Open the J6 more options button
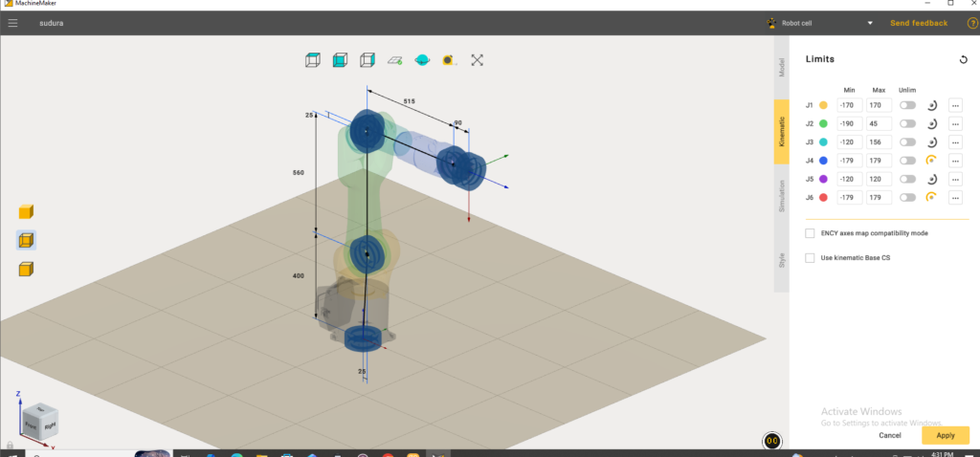 955,197
